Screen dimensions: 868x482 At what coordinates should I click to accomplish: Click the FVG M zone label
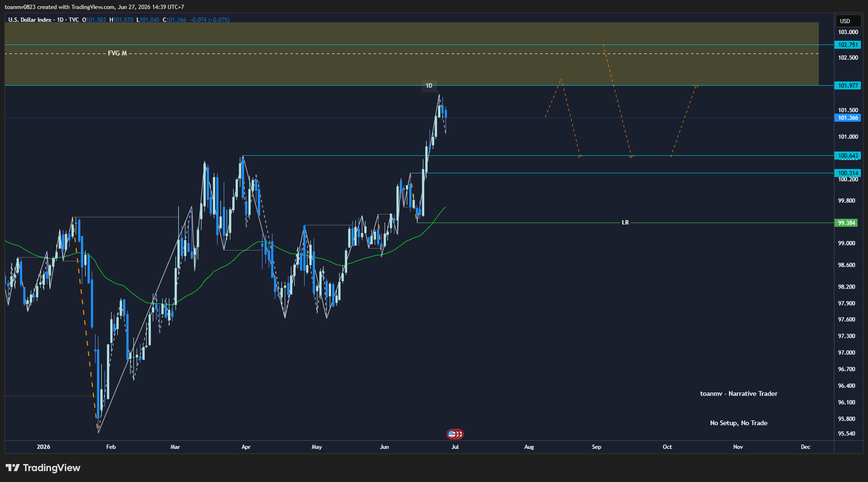coord(117,54)
